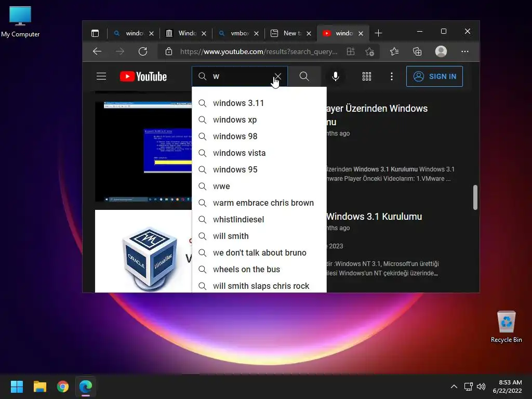This screenshot has height=399, width=532.
Task: Open a new browser tab
Action: 378,33
